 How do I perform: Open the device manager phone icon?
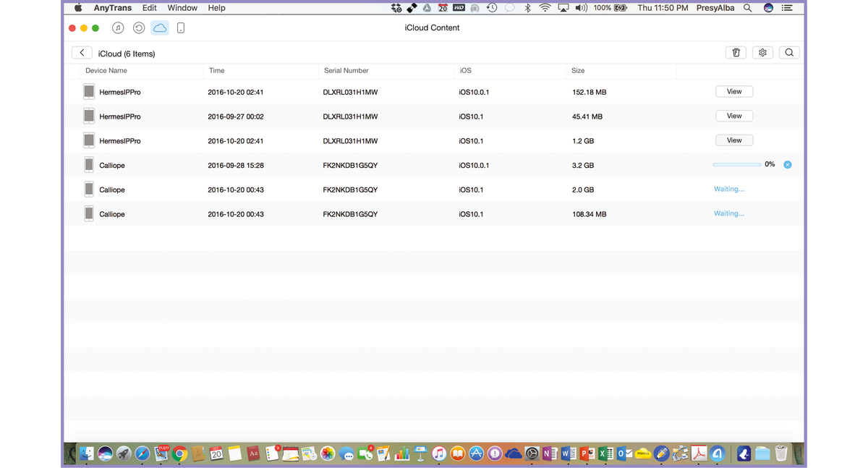point(181,28)
